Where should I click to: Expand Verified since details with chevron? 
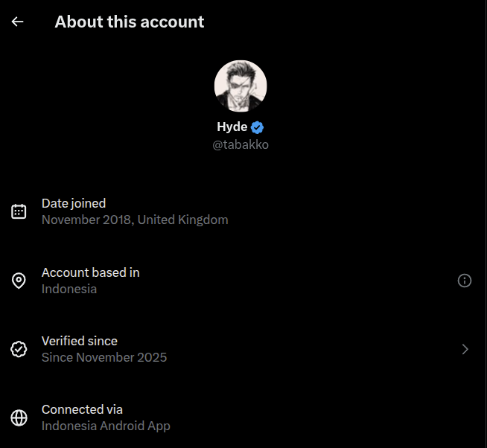point(465,349)
